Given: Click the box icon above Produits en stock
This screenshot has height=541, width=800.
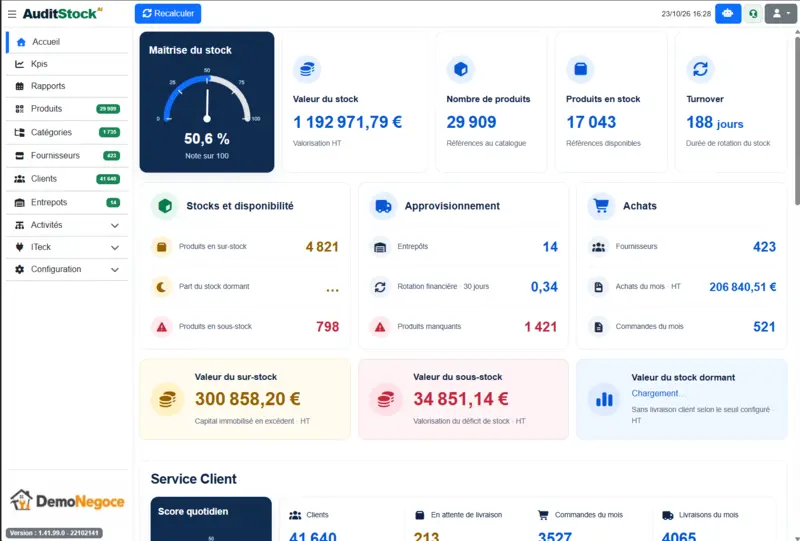Looking at the screenshot, I should coord(580,69).
